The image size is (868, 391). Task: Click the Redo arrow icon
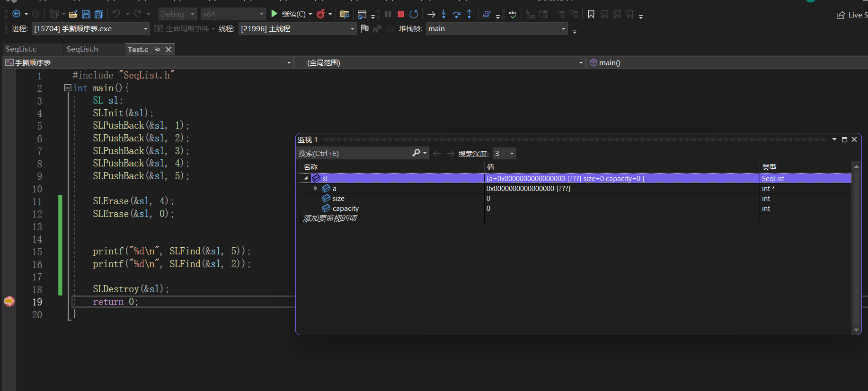(137, 14)
